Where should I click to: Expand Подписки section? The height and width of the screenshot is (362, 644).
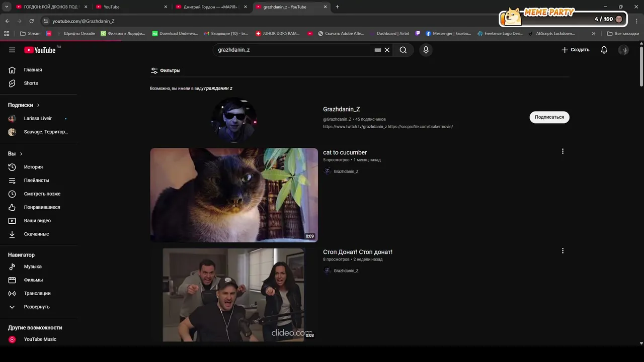point(24,105)
